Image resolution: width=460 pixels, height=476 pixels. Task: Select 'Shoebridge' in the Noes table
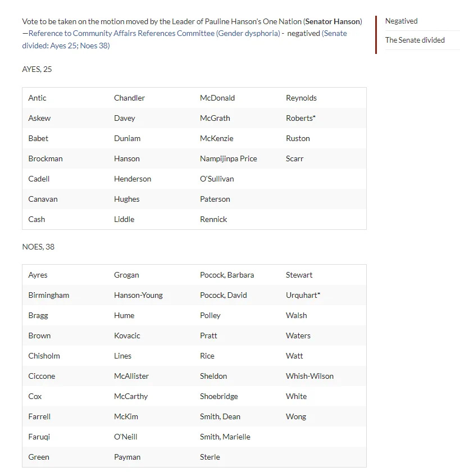pyautogui.click(x=219, y=396)
